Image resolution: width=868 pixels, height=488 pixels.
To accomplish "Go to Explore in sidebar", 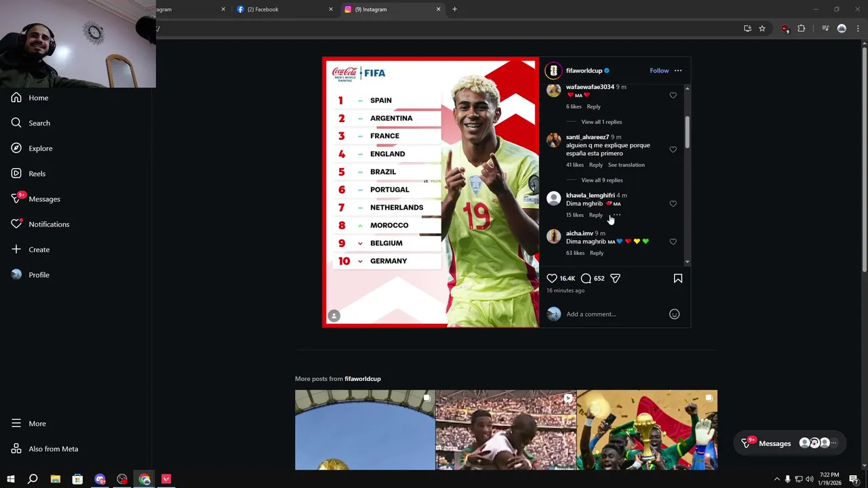I will pos(32,148).
